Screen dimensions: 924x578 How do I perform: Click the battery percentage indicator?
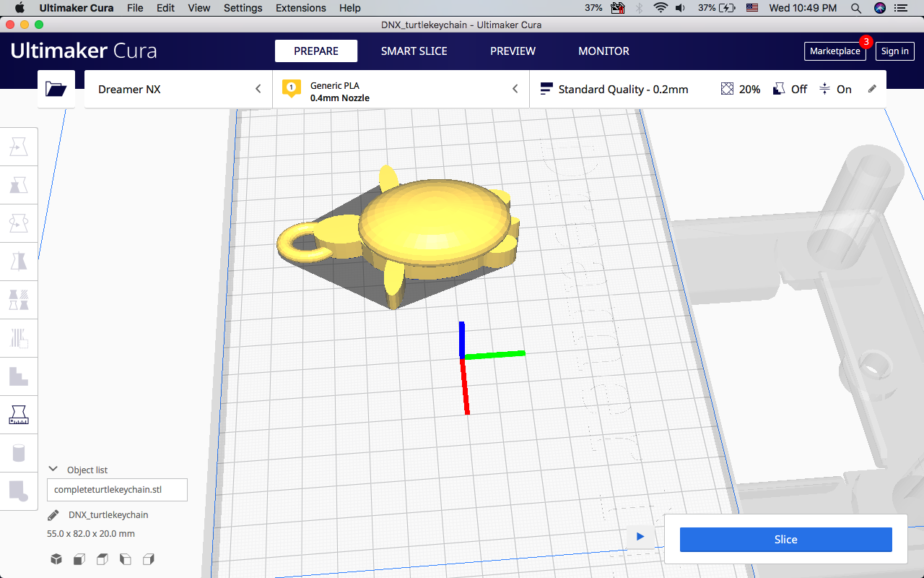(707, 8)
